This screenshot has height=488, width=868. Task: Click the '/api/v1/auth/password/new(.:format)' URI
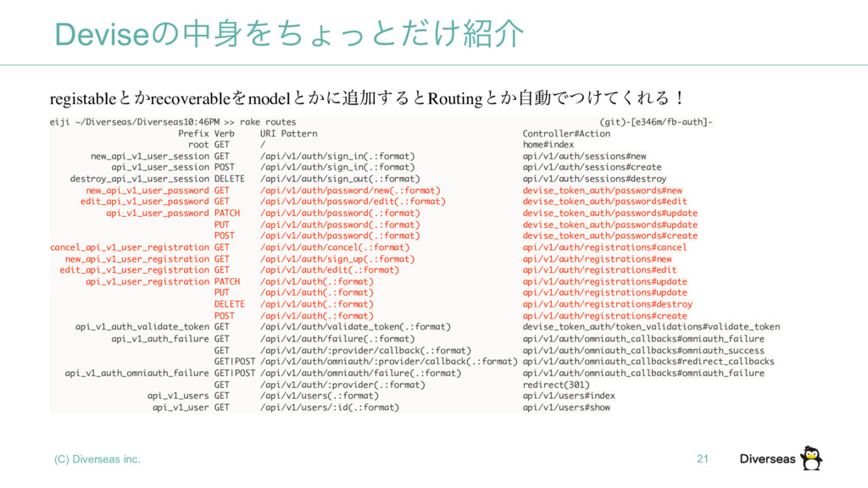(x=350, y=191)
